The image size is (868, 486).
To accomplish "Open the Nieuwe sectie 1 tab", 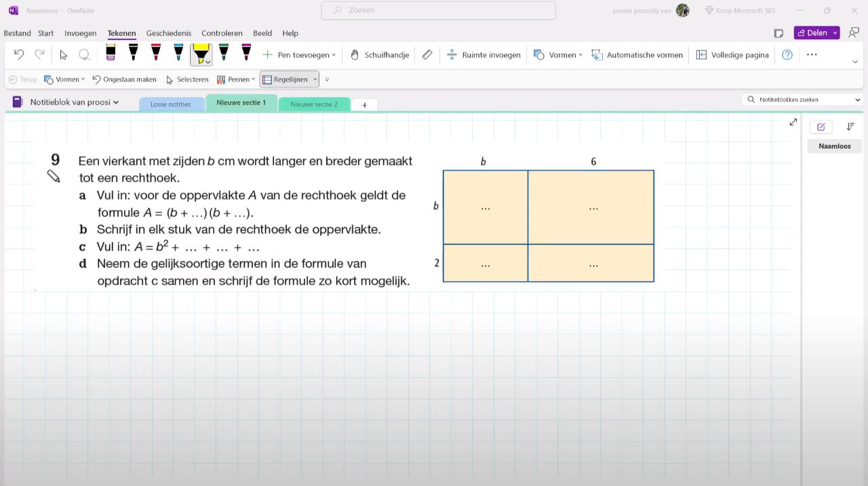I will [x=241, y=102].
